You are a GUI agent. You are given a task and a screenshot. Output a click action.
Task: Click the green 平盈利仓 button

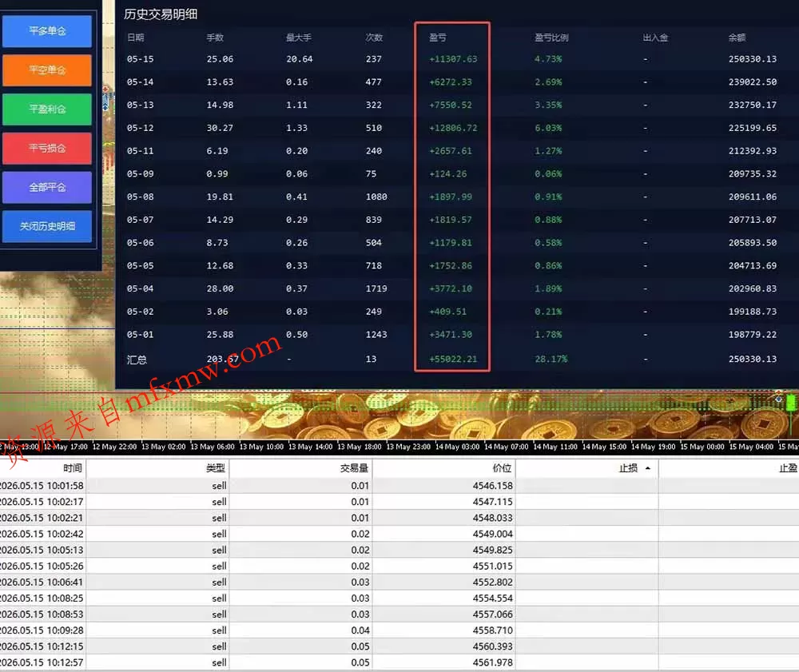47,109
